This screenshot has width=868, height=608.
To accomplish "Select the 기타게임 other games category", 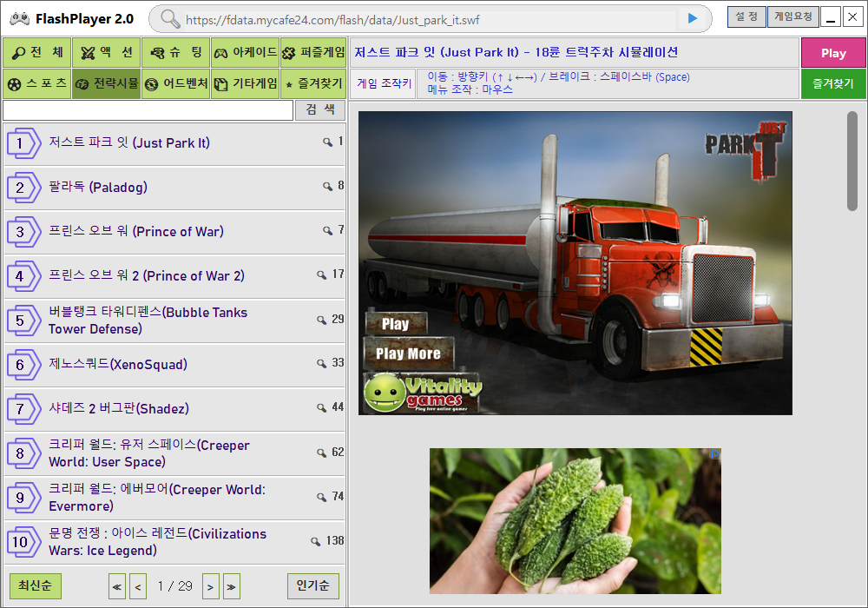I will (x=246, y=83).
